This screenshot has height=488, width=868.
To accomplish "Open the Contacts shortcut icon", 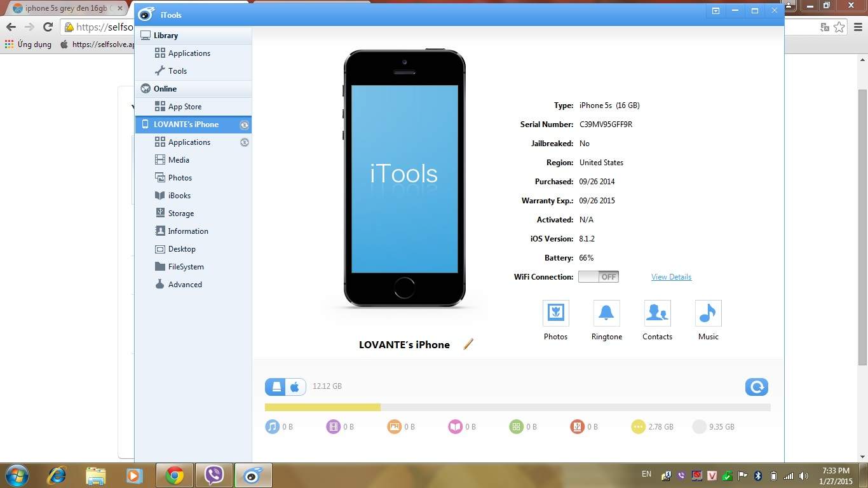I will point(657,313).
